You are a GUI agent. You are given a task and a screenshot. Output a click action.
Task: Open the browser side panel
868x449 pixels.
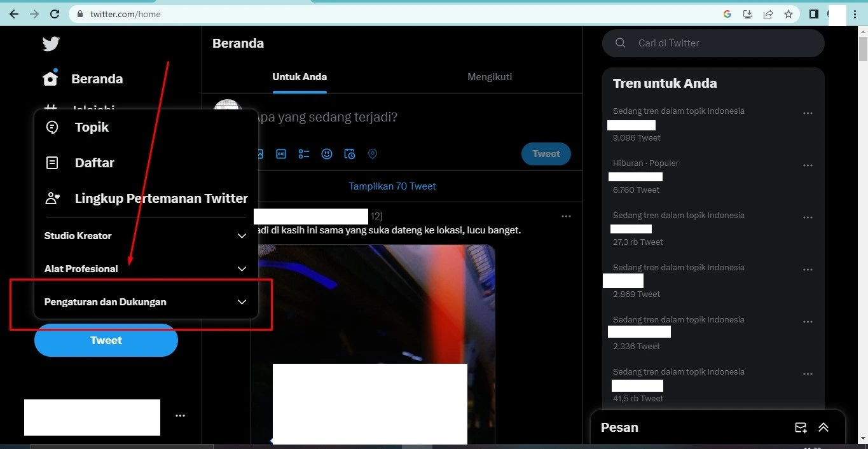click(813, 14)
